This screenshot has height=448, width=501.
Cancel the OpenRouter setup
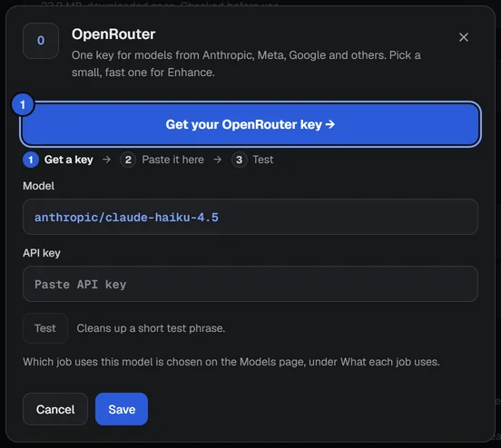(x=55, y=409)
